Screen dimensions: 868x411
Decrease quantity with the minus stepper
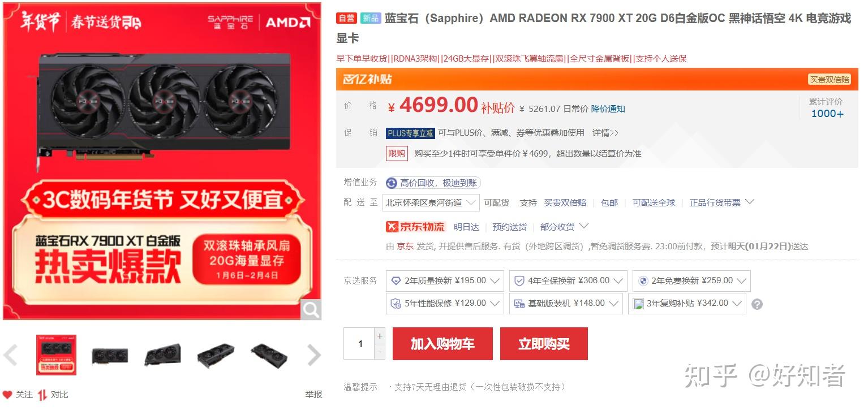(x=380, y=352)
